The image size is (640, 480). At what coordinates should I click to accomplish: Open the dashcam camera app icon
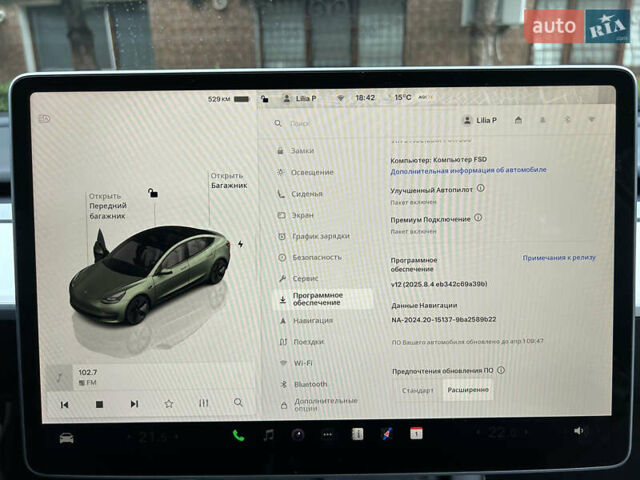pos(298,435)
